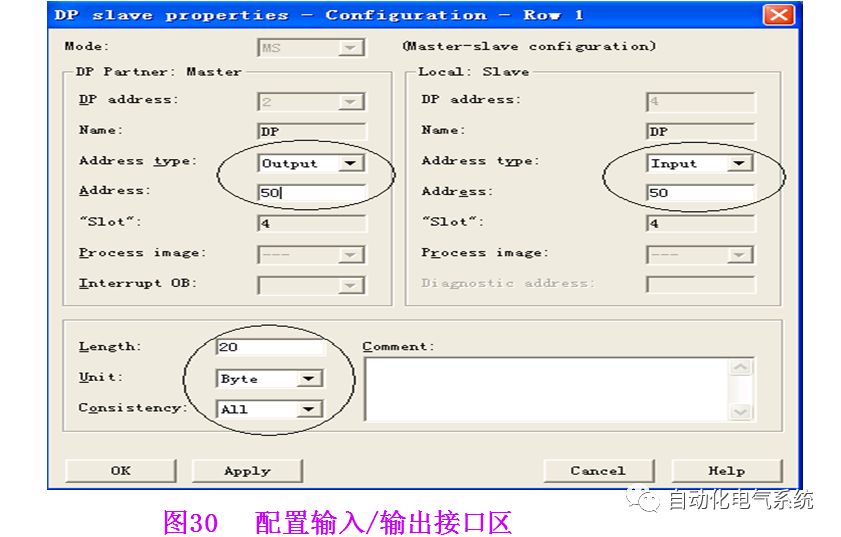
Task: Click the Slave Address input field
Action: 700,193
